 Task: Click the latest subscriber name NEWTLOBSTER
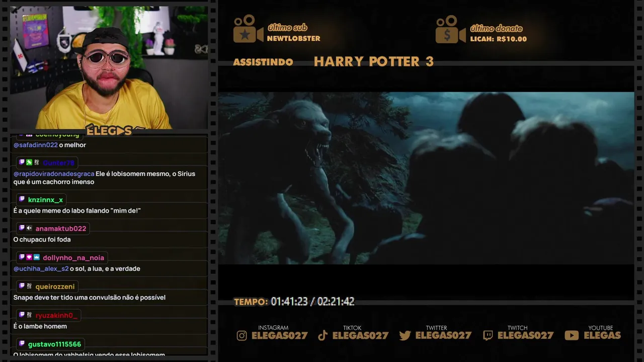click(293, 39)
